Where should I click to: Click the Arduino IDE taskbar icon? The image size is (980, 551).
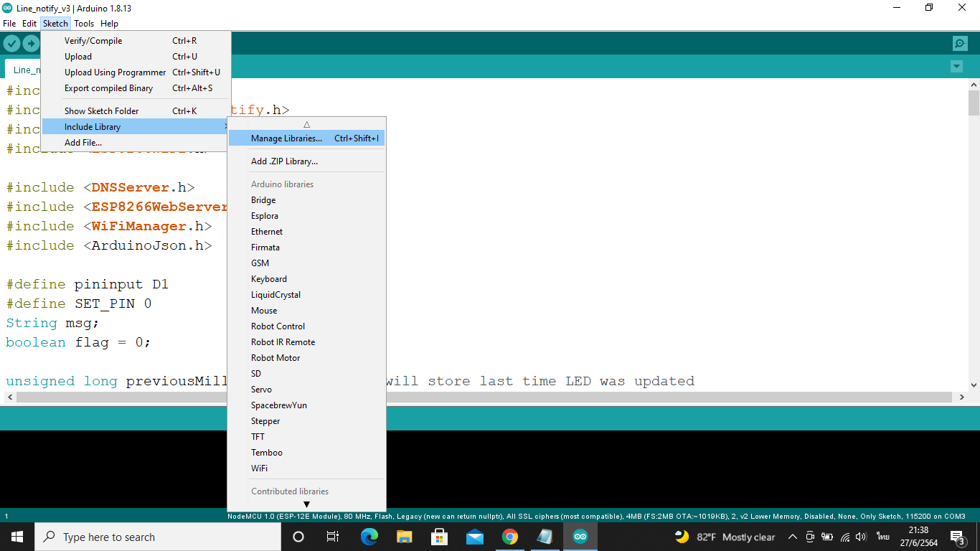tap(580, 537)
